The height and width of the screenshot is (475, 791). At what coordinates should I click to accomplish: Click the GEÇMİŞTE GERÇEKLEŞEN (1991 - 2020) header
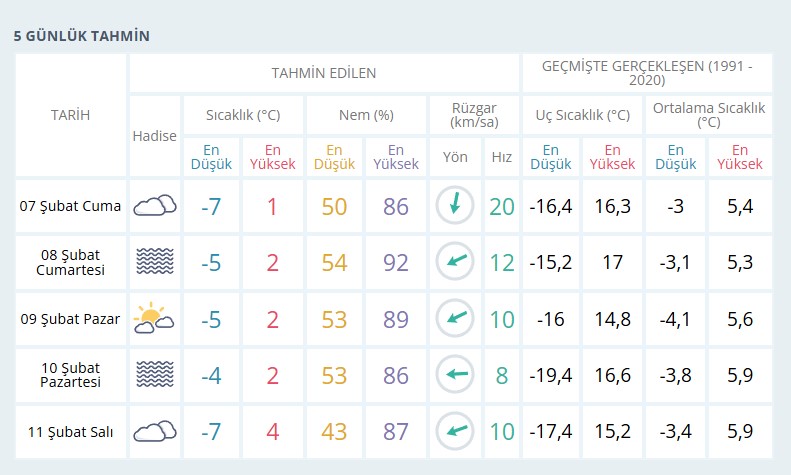647,73
